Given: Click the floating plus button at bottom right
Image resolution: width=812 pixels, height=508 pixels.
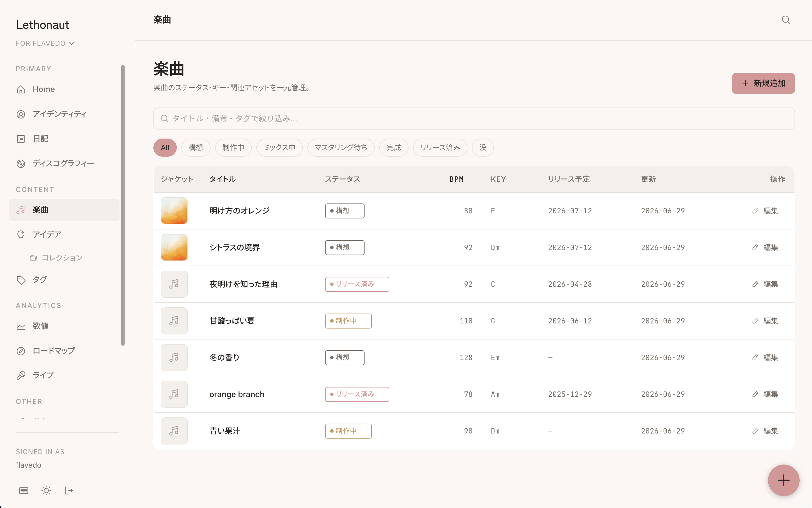Looking at the screenshot, I should click(784, 480).
